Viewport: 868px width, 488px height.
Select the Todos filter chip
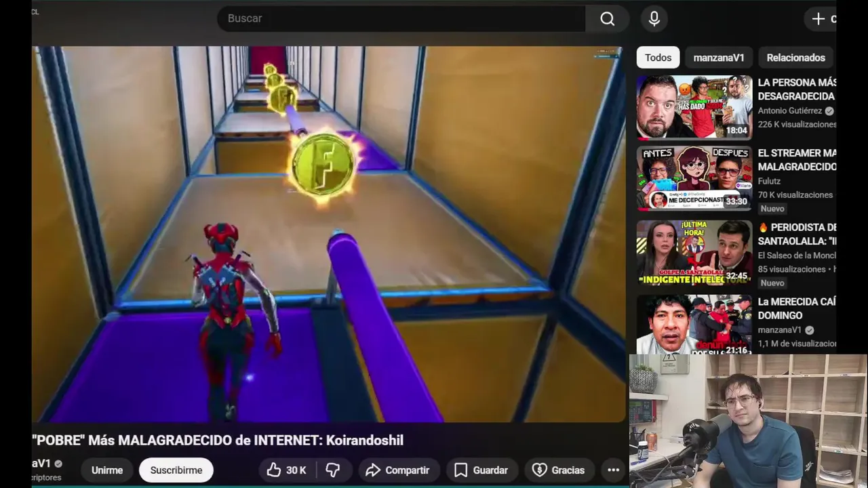(658, 58)
